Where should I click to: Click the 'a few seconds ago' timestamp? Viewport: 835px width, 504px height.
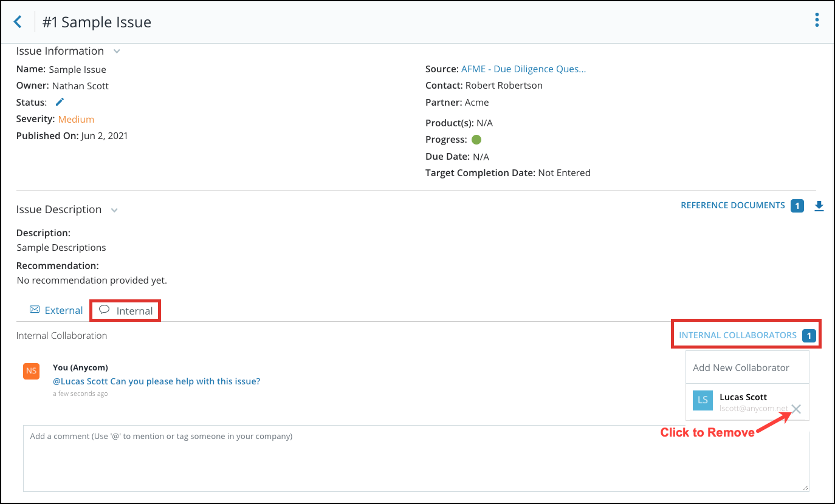[80, 394]
